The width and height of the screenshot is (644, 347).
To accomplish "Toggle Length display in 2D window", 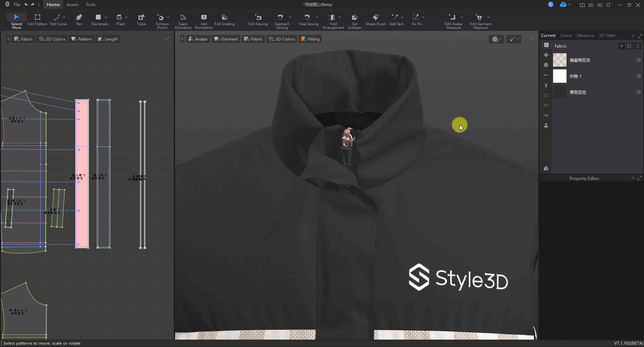I will [108, 39].
